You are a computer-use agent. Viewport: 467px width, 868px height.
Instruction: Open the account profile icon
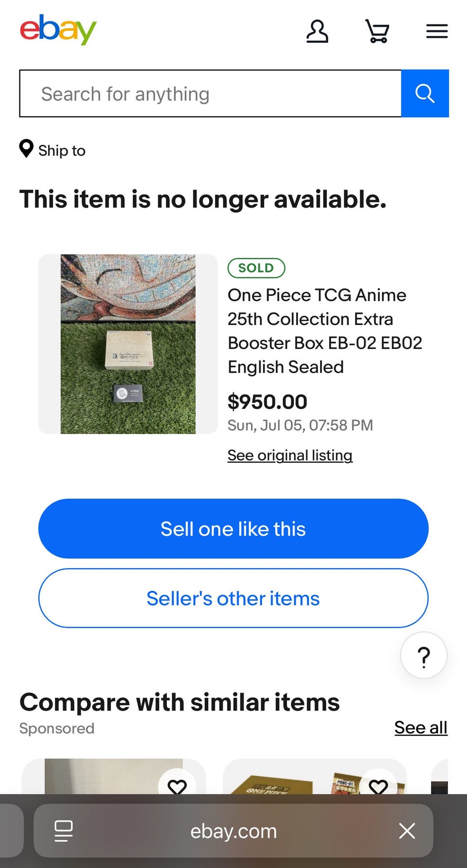tap(317, 32)
